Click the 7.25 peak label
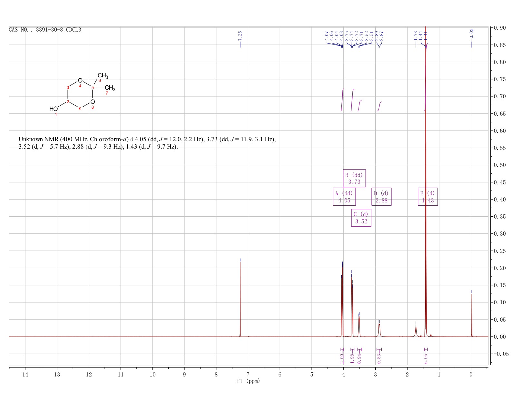The width and height of the screenshot is (532, 411). point(240,36)
